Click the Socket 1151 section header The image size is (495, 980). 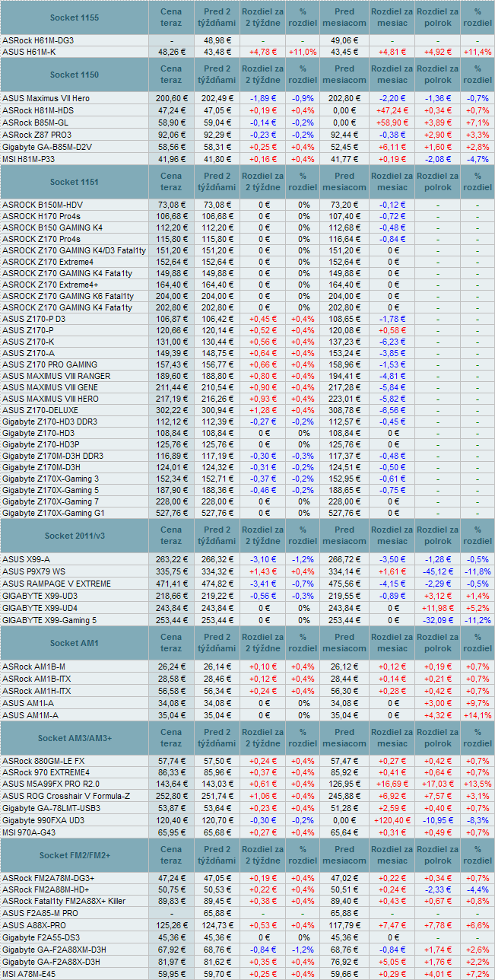pos(74,182)
